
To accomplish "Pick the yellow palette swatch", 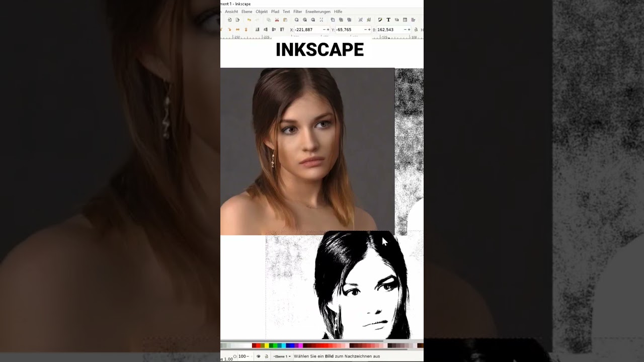I will point(267,346).
